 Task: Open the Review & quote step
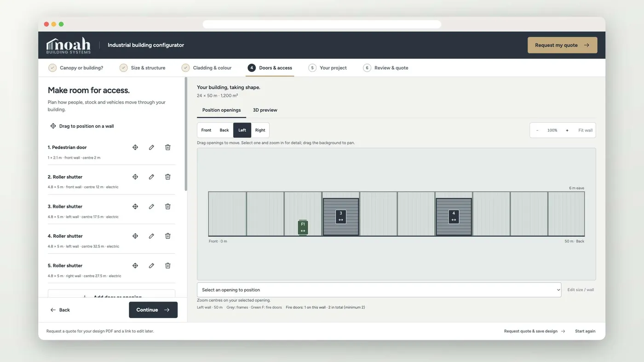click(x=385, y=68)
